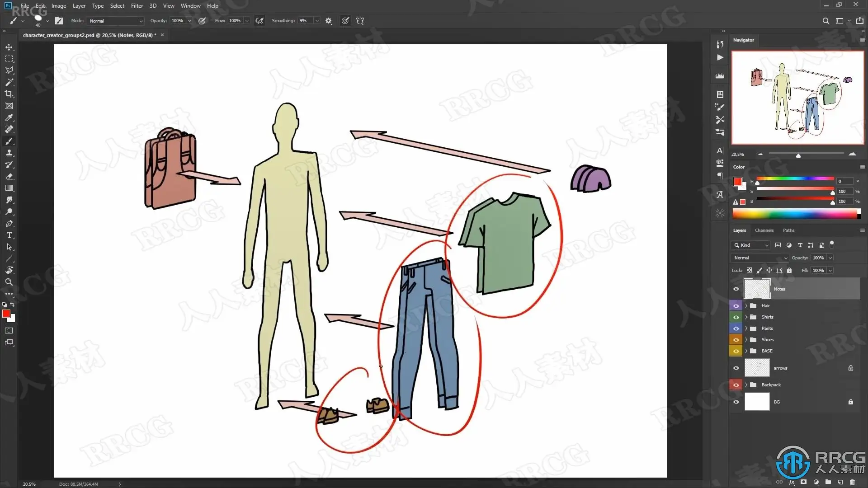
Task: Click the layer Opacity value field
Action: tap(818, 258)
